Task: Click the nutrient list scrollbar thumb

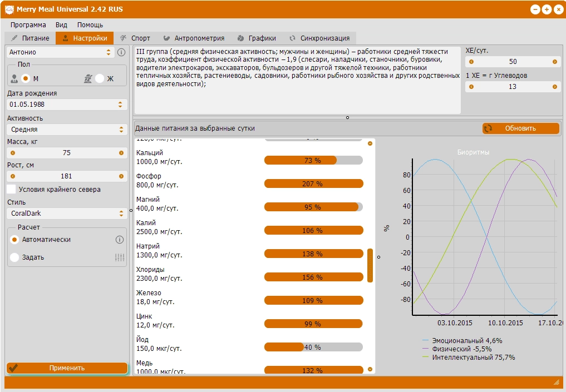Action: (370, 265)
